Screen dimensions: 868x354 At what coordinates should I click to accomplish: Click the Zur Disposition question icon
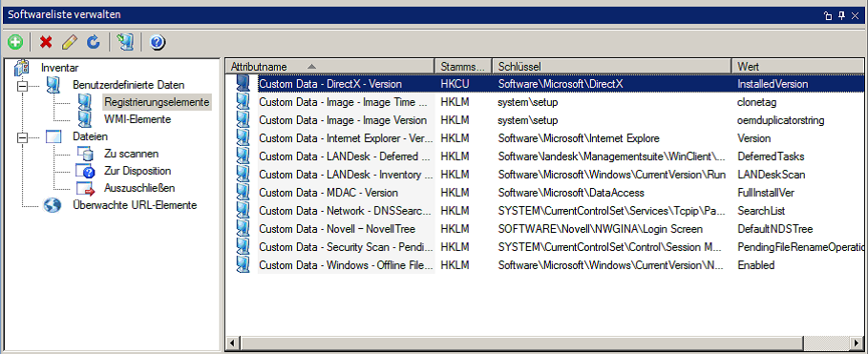[x=85, y=171]
